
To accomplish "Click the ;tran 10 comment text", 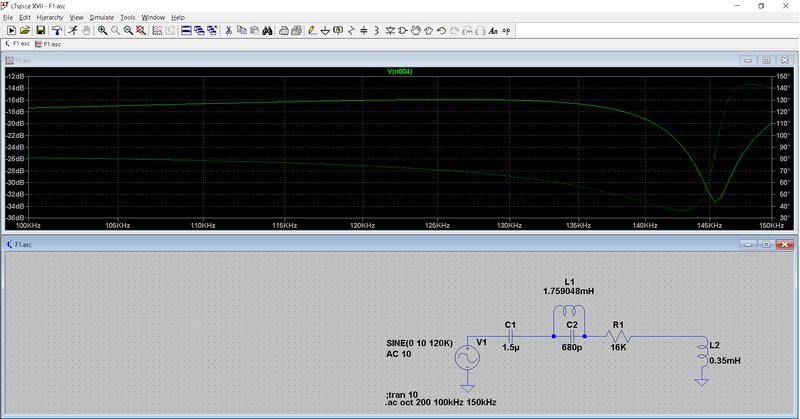I will click(x=402, y=395).
